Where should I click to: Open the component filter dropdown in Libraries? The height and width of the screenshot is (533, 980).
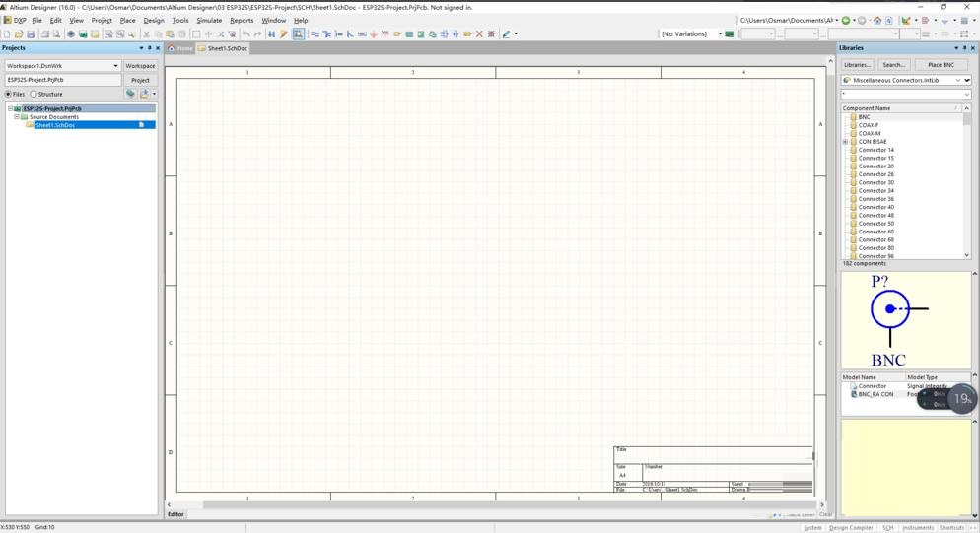(967, 94)
